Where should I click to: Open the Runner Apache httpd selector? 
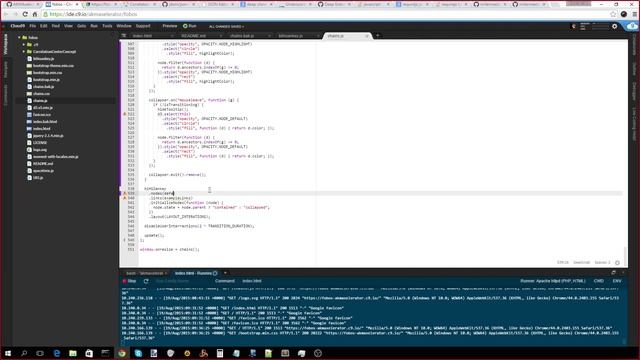pyautogui.click(x=553, y=281)
